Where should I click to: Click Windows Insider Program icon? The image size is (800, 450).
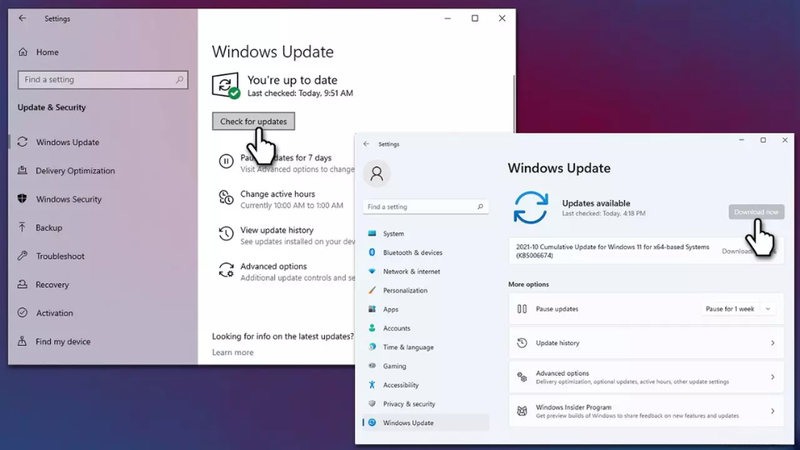[522, 411]
